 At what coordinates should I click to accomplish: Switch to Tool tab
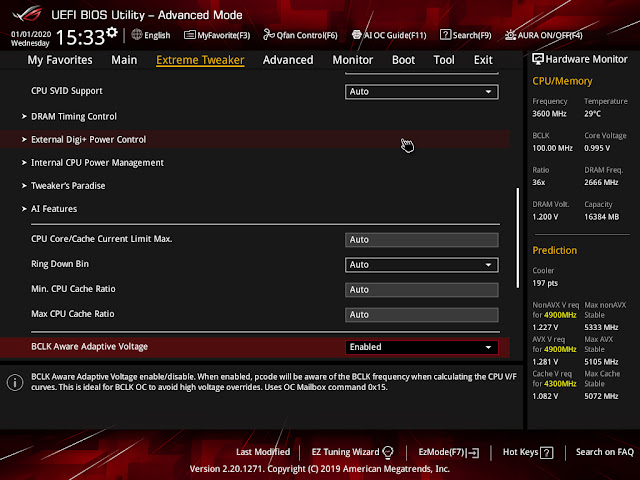point(444,60)
